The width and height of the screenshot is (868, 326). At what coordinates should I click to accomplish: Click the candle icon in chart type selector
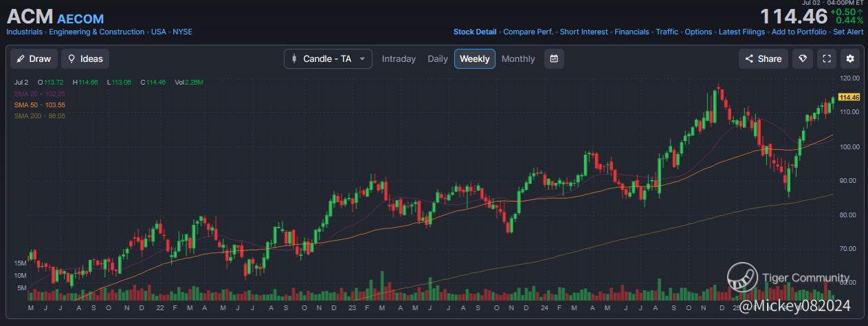[x=295, y=59]
